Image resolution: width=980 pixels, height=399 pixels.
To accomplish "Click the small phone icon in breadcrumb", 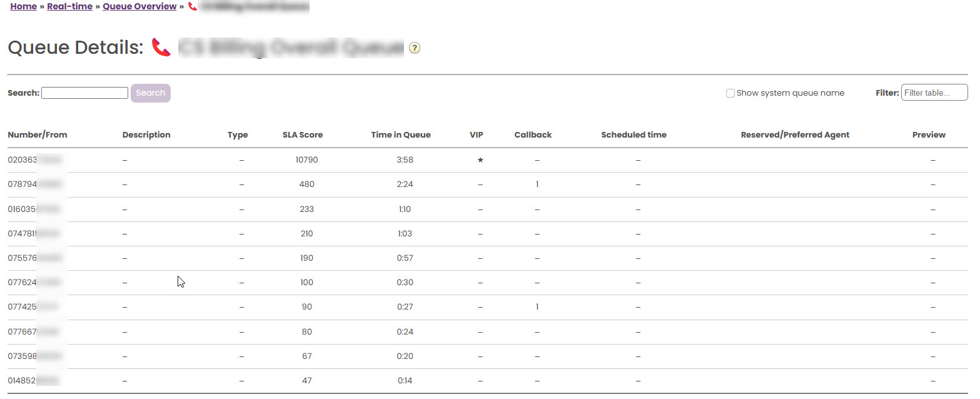I will [193, 7].
